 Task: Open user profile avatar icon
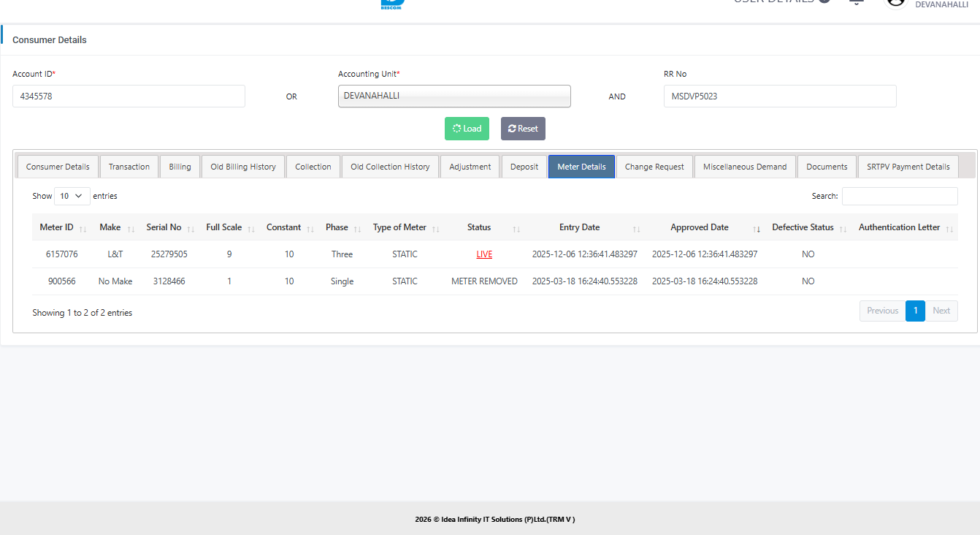[895, 3]
